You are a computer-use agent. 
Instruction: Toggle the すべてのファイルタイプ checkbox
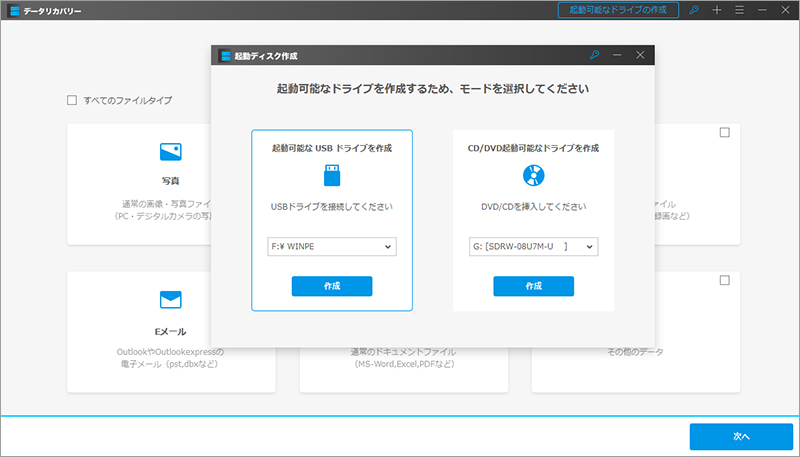(71, 100)
